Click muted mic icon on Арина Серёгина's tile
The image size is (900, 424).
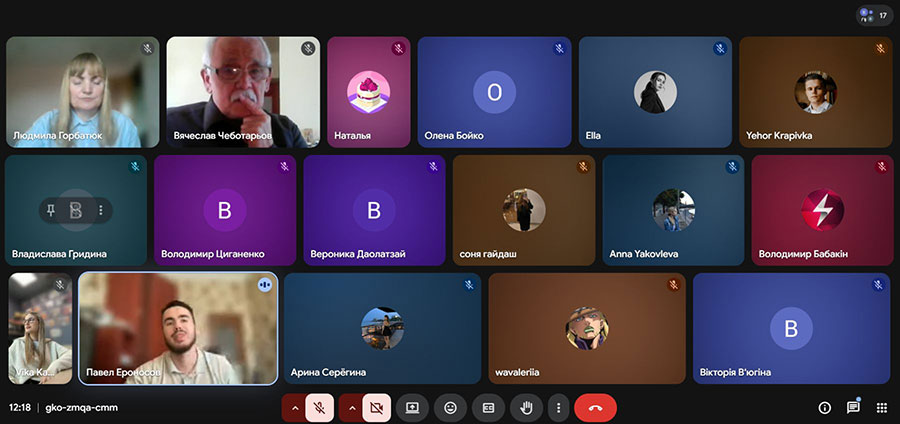tap(470, 284)
